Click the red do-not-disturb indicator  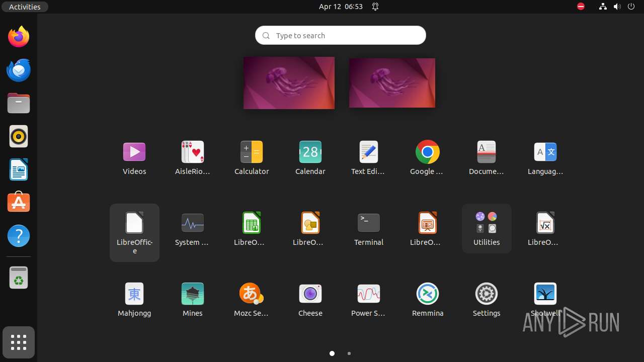(581, 7)
